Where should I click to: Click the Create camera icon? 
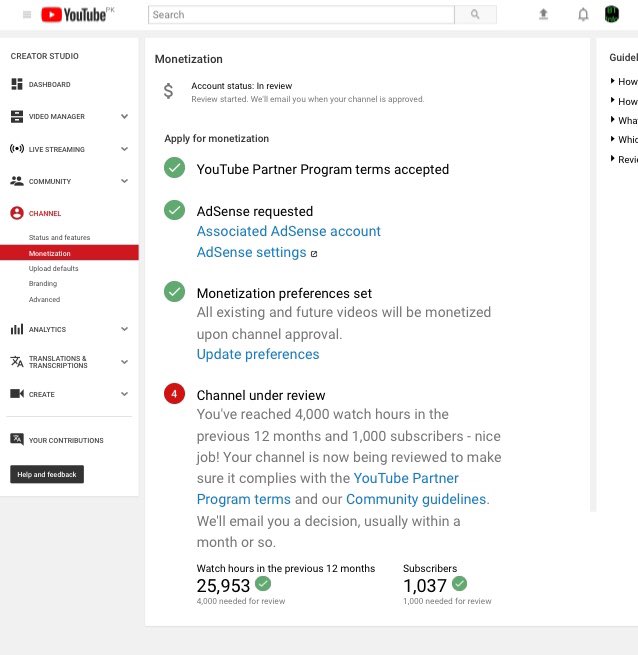pyautogui.click(x=17, y=394)
